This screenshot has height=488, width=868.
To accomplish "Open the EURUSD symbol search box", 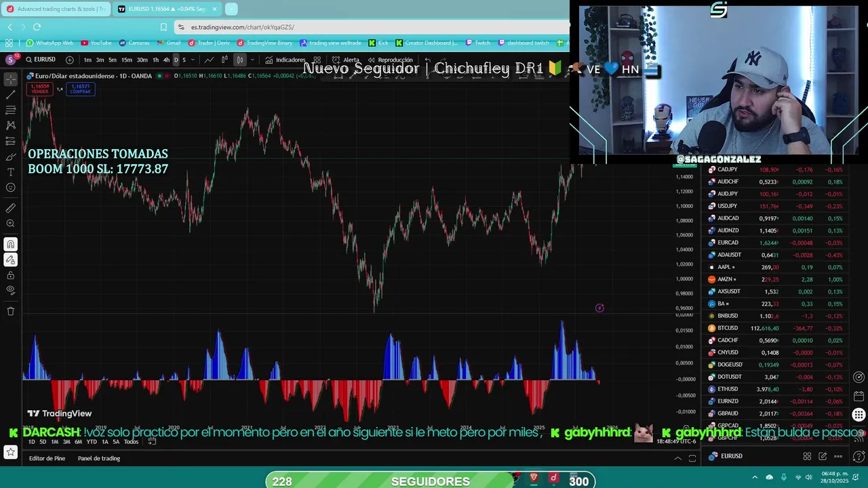I will coord(41,60).
